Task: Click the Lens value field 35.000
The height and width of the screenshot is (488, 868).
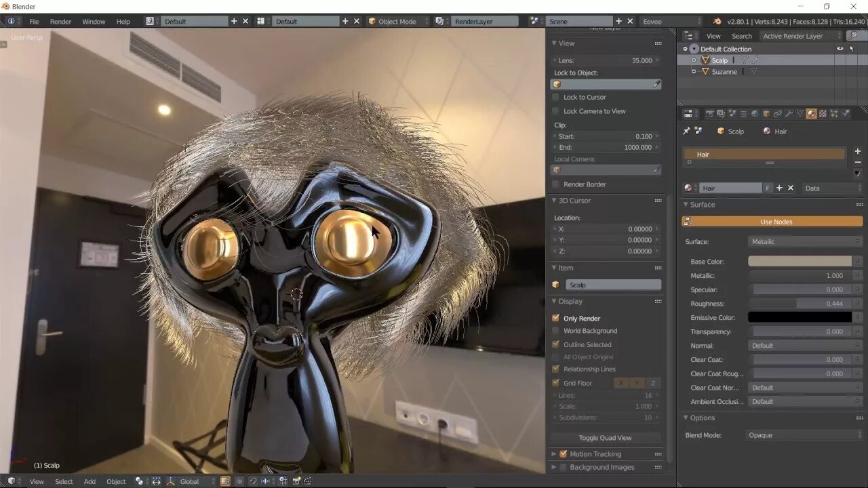Action: 606,60
